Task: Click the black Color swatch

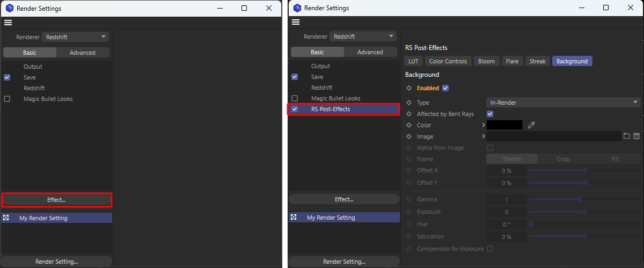Action: pyautogui.click(x=504, y=125)
